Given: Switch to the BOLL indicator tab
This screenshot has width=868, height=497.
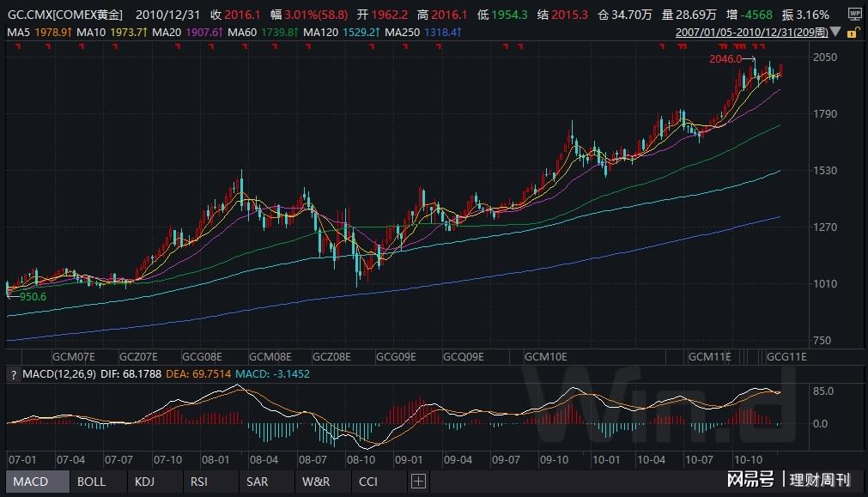Looking at the screenshot, I should click(91, 482).
